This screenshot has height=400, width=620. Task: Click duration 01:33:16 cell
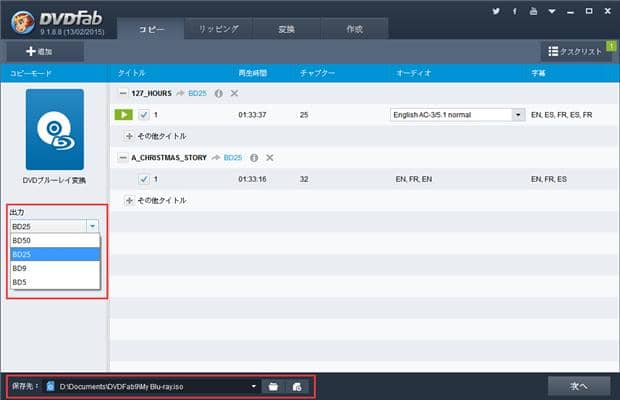pyautogui.click(x=252, y=179)
